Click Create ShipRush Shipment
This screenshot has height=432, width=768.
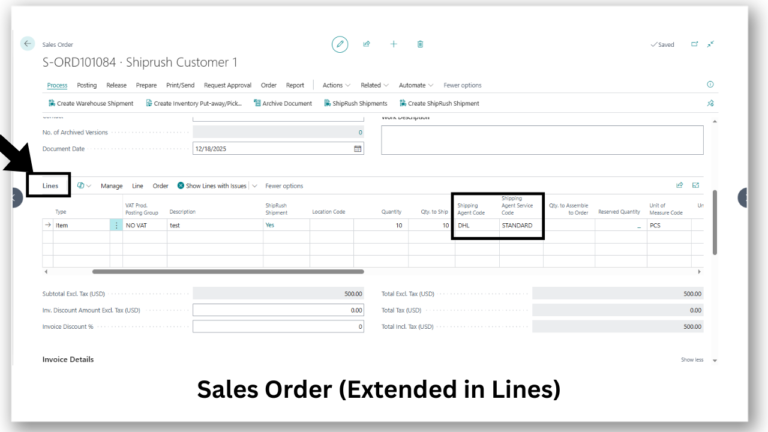[x=439, y=103]
